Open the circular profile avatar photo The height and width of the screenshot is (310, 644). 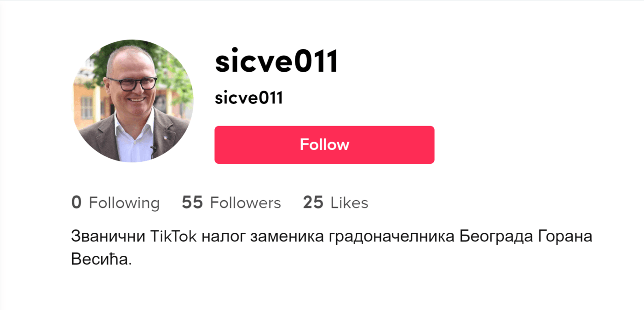pyautogui.click(x=132, y=101)
